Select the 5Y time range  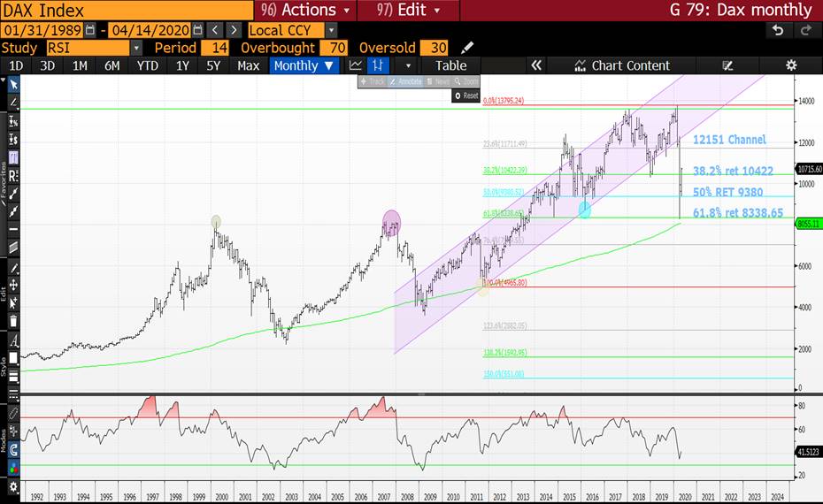(x=213, y=65)
